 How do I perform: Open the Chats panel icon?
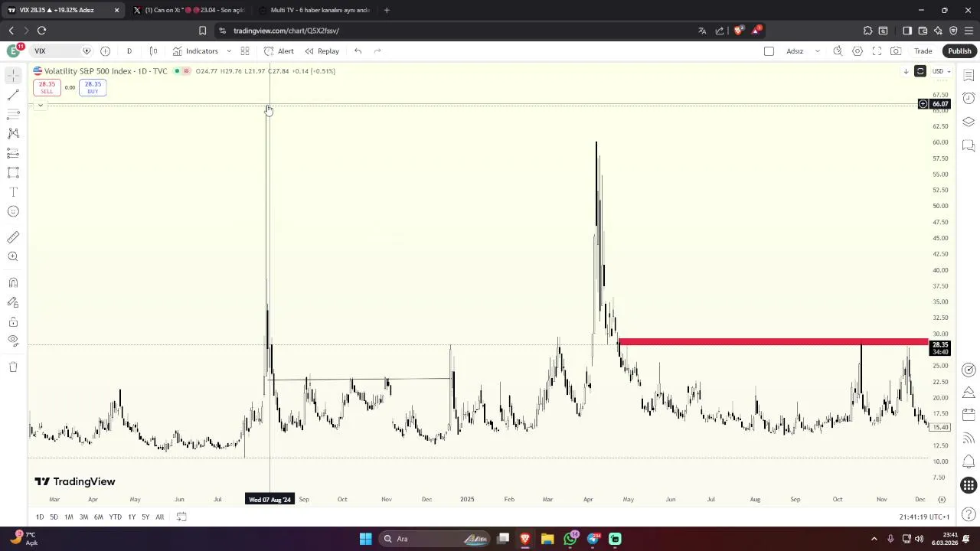pos(969,145)
